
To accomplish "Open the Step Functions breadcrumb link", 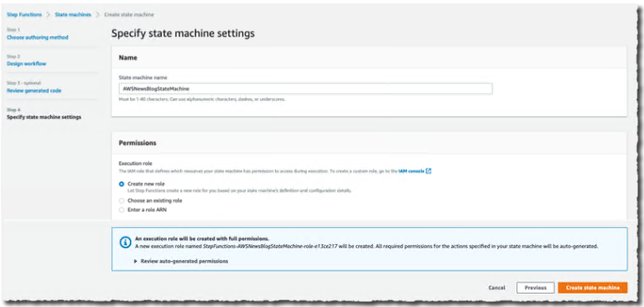I will (x=24, y=15).
